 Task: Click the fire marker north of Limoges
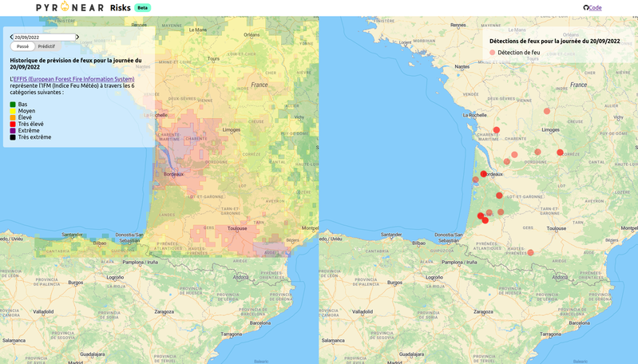tap(547, 111)
